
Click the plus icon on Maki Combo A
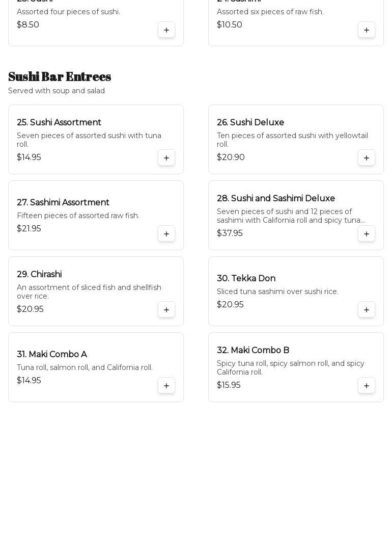tap(166, 386)
